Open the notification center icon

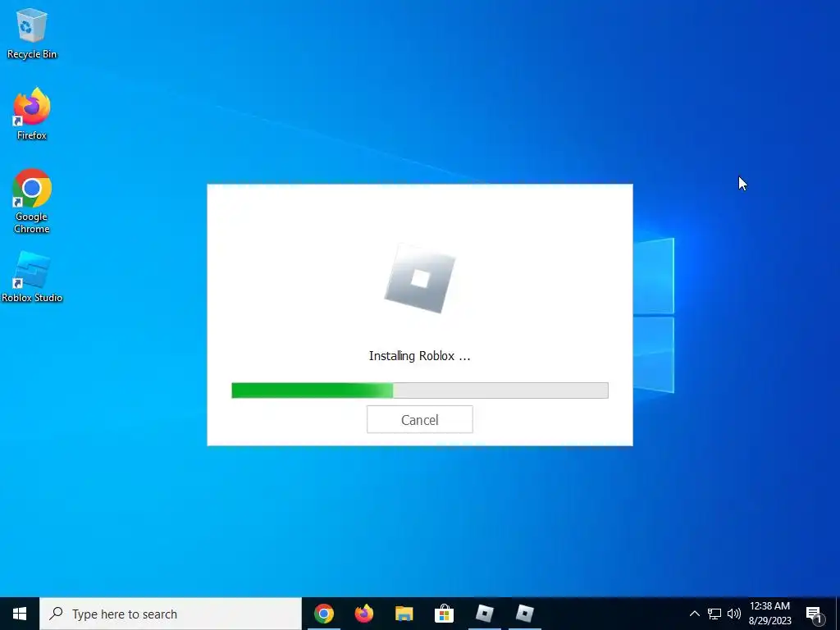point(815,614)
